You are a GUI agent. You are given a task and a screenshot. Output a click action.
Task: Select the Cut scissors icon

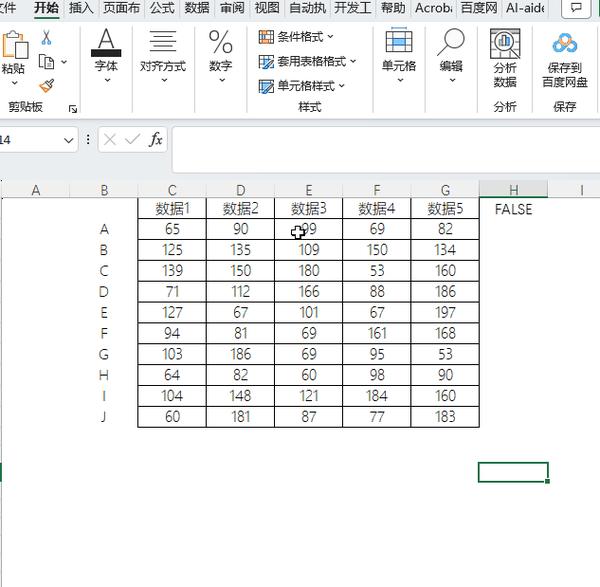[46, 38]
